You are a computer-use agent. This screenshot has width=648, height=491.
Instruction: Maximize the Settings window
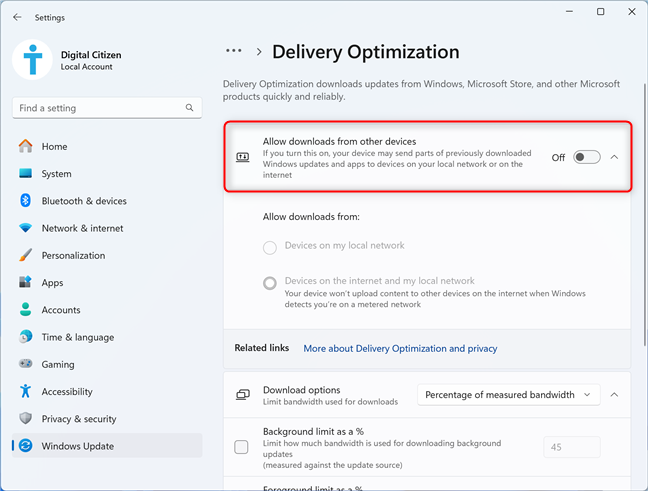(x=600, y=12)
